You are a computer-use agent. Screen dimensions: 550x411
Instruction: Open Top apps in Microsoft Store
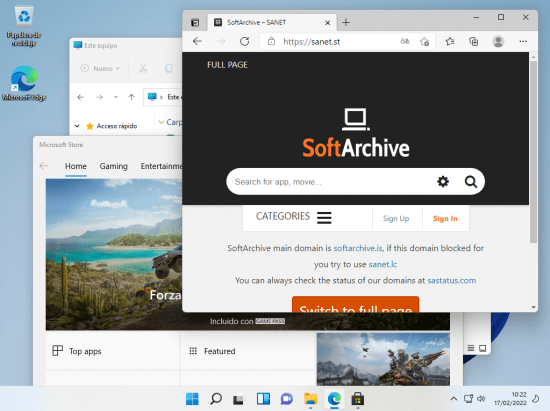(x=113, y=351)
